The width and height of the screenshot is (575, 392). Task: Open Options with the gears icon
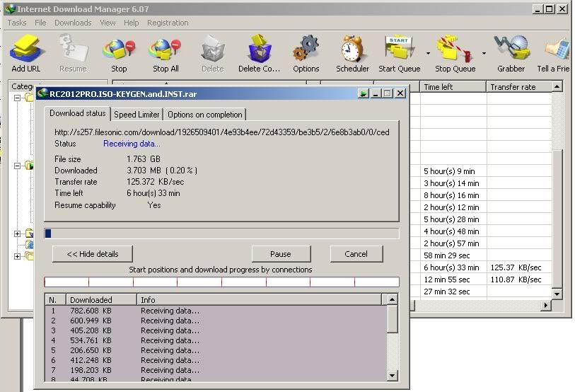(x=306, y=48)
